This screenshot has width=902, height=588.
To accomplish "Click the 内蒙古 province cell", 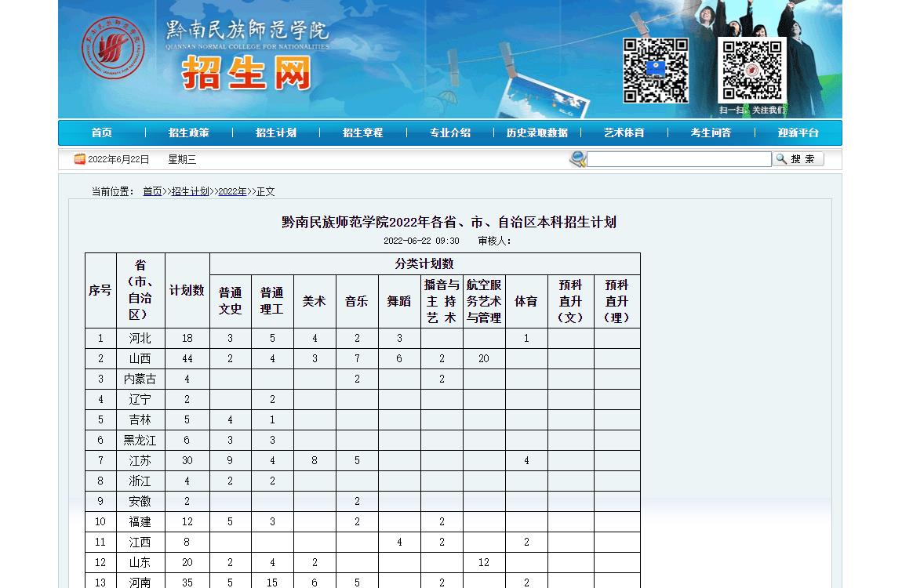I will 140,379.
